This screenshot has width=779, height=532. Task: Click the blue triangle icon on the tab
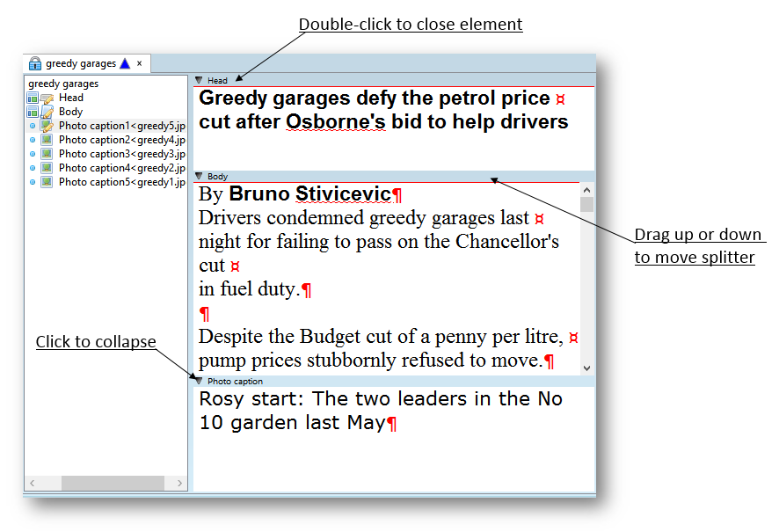point(125,63)
